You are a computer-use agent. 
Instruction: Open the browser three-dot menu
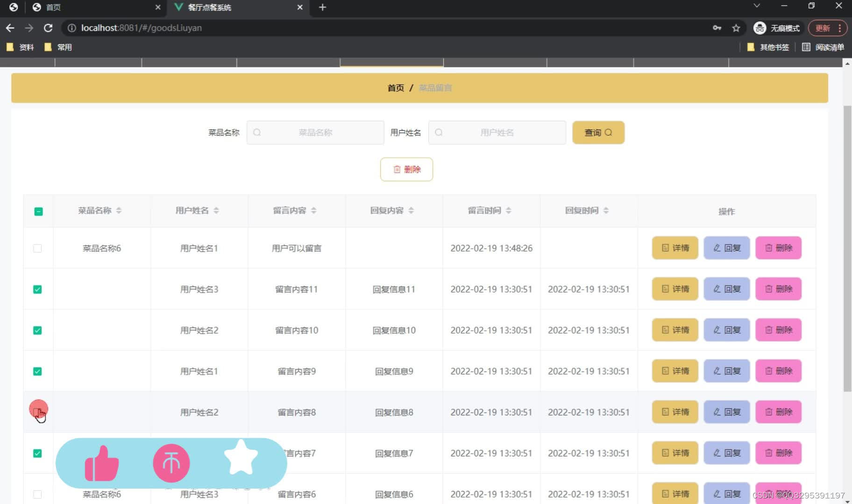point(840,28)
